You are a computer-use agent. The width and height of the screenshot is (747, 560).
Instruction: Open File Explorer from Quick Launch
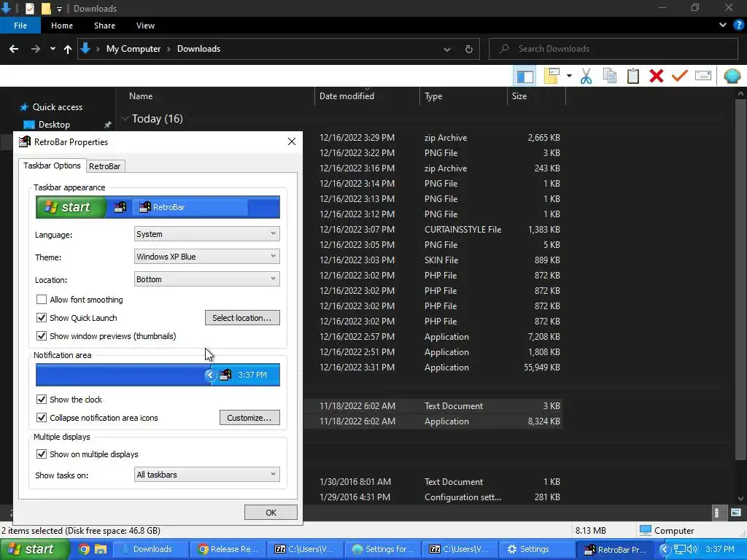pos(101,549)
